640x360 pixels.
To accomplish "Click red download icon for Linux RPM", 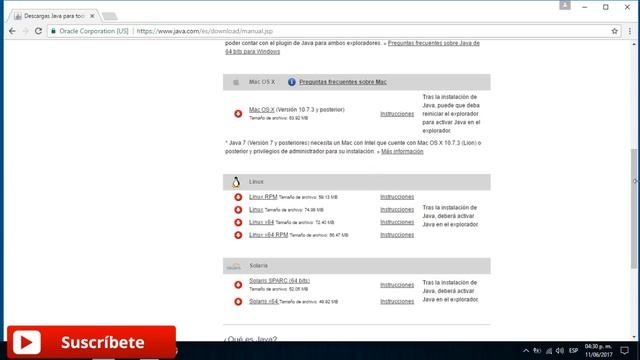I will (238, 197).
